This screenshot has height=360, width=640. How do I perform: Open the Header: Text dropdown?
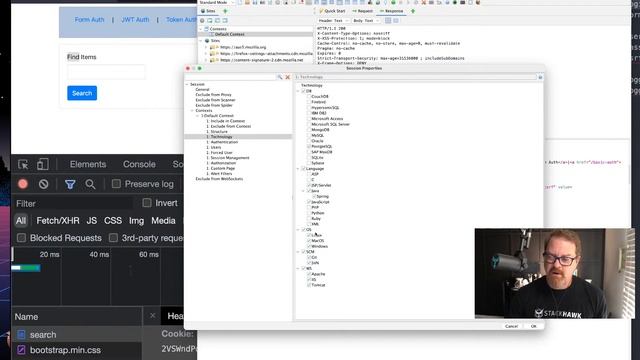click(x=333, y=20)
